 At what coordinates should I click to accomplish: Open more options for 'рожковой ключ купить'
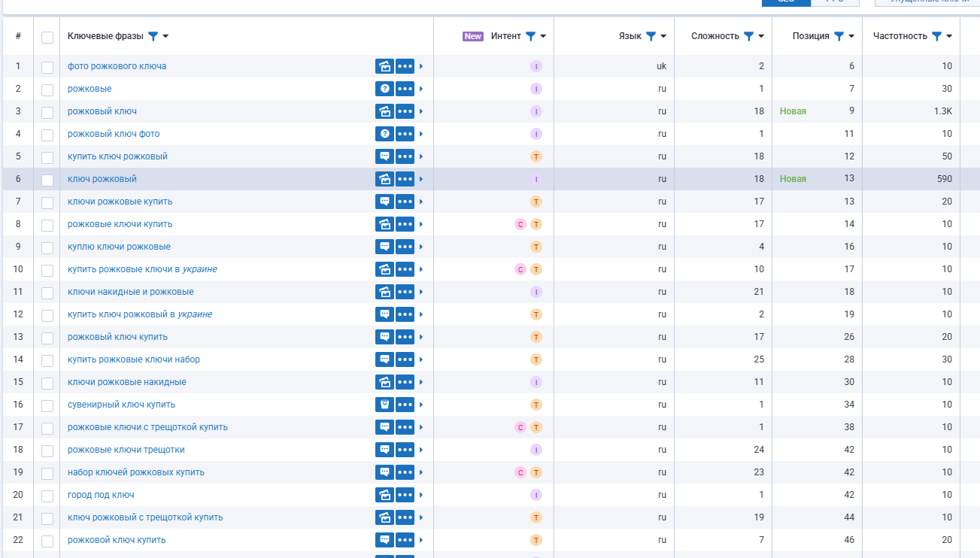(x=405, y=540)
